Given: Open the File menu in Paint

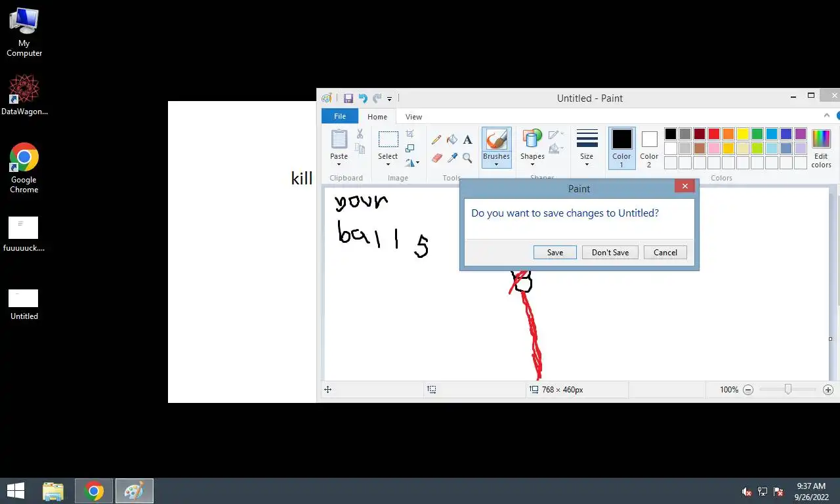Looking at the screenshot, I should coord(340,116).
